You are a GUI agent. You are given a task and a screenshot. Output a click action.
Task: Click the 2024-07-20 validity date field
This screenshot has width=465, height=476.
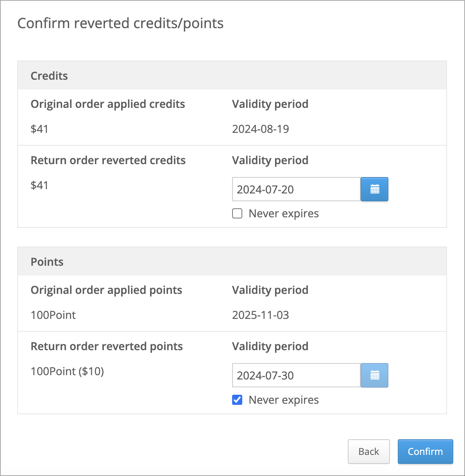point(296,190)
